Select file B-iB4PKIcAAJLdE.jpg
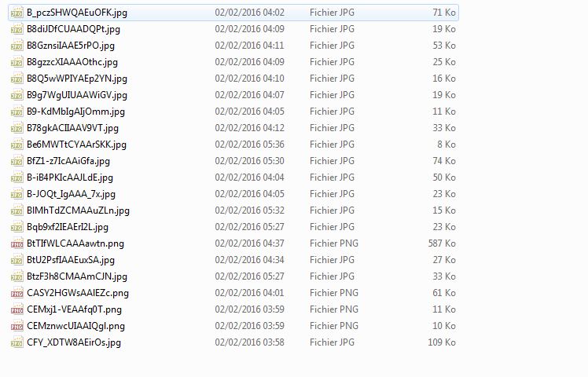 coord(70,178)
